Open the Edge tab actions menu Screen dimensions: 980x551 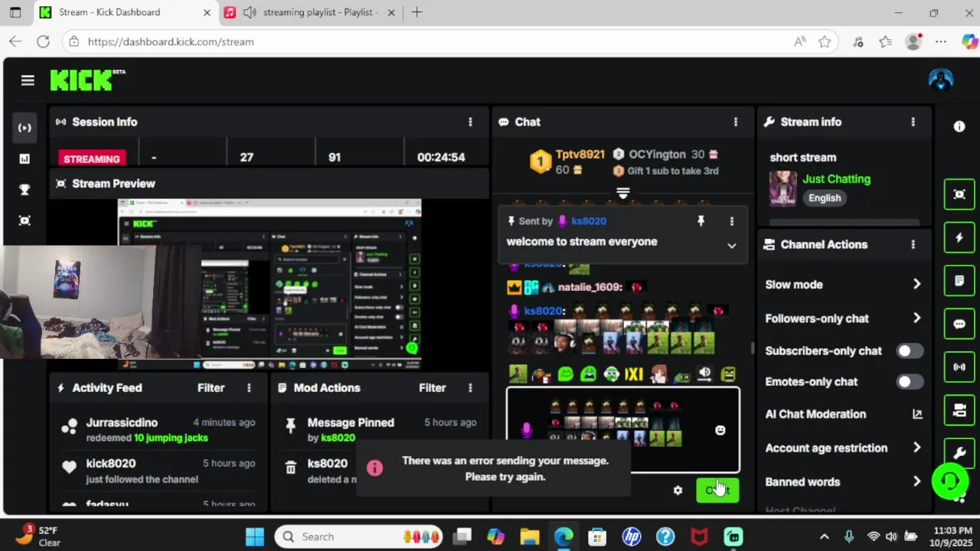tap(15, 12)
